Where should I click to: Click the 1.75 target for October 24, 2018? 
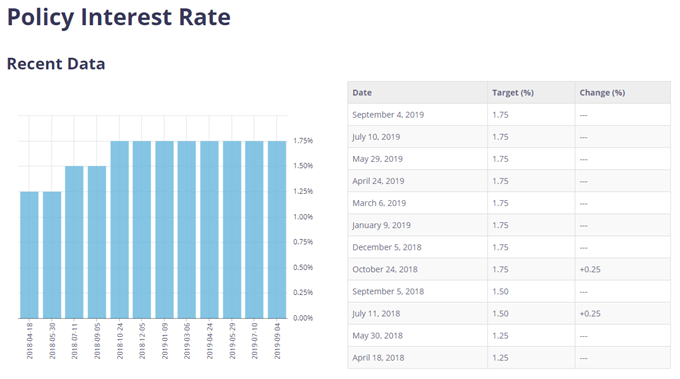(500, 269)
